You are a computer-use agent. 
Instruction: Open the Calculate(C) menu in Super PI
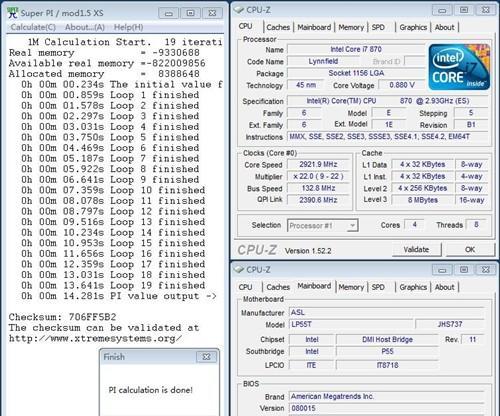(33, 27)
